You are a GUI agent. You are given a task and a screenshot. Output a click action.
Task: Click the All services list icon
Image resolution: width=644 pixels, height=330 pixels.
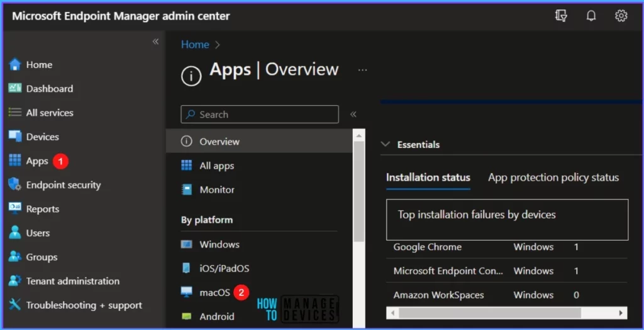point(15,112)
